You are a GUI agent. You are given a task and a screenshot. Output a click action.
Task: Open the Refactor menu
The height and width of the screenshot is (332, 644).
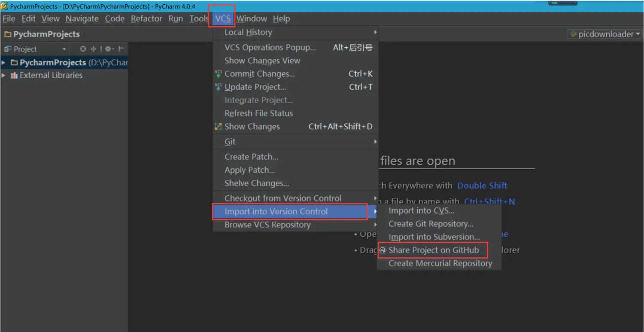(146, 18)
